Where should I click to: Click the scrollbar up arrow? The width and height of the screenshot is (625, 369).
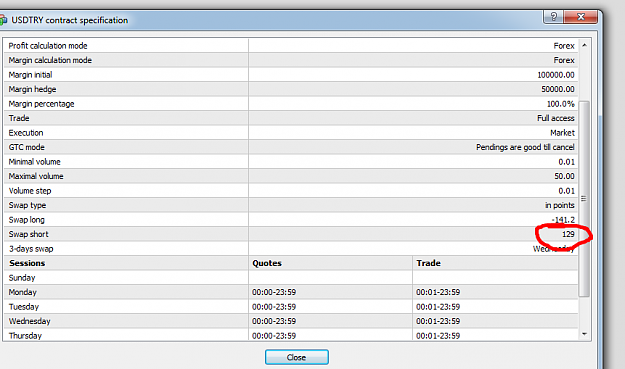click(x=584, y=45)
